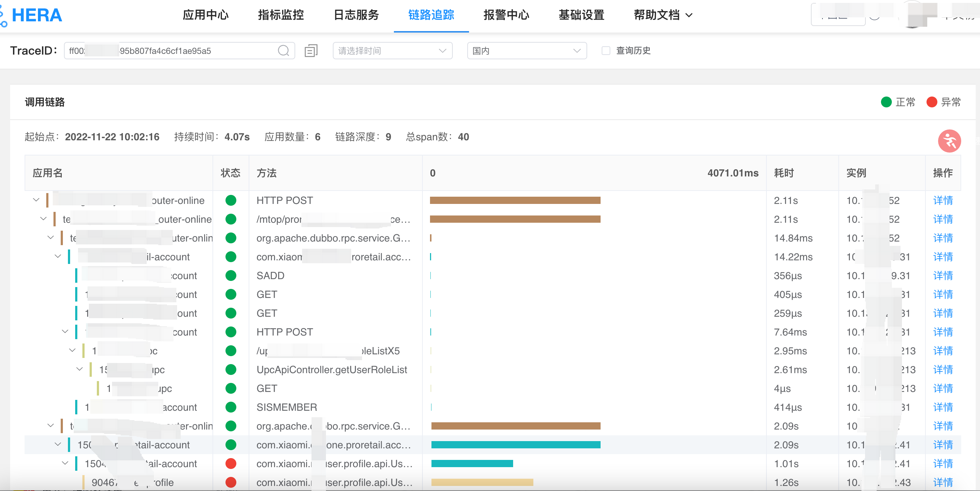Switch to the 日志服务 tab
The image size is (980, 491).
coord(356,15)
